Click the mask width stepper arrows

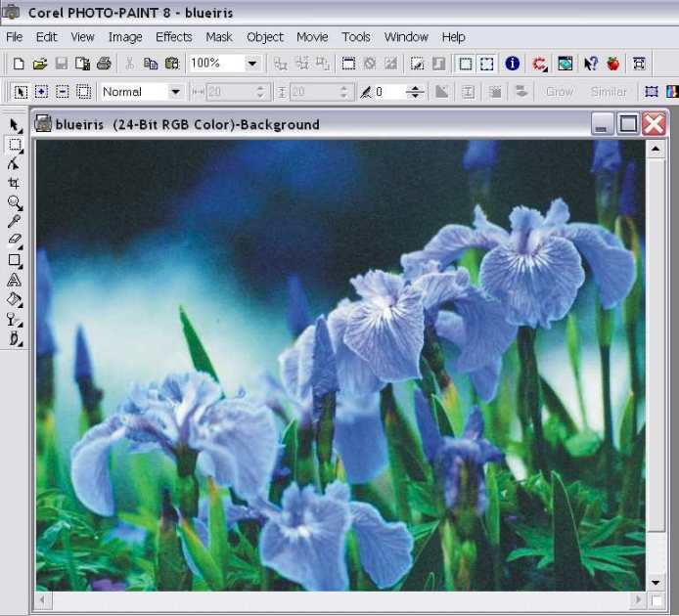pyautogui.click(x=260, y=92)
